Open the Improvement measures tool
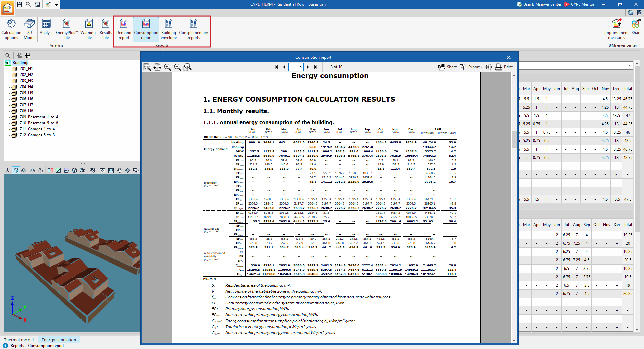The image size is (644, 349). click(x=616, y=30)
